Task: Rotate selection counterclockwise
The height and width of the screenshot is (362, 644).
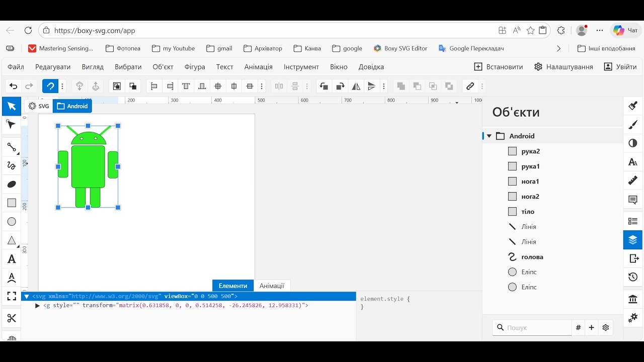Action: click(x=324, y=86)
